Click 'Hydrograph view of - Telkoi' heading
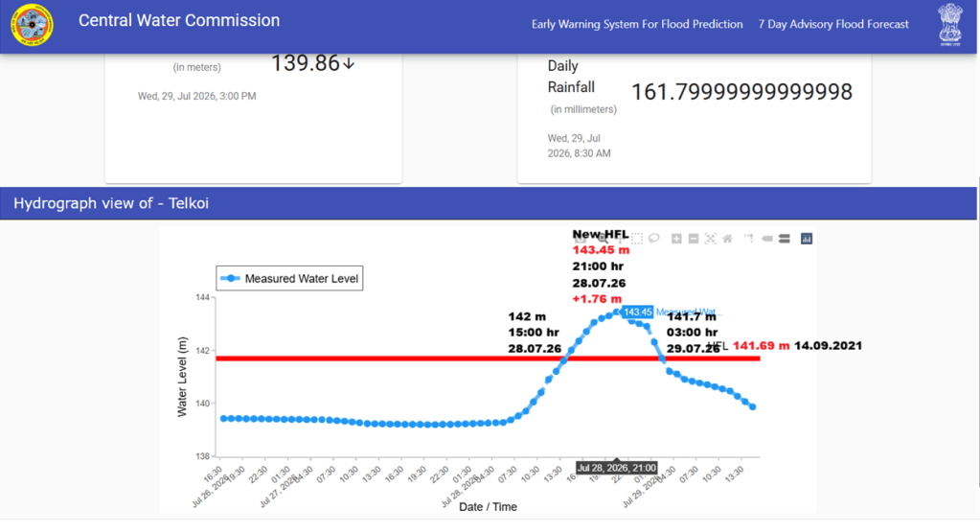The width and height of the screenshot is (980, 532). 111,203
